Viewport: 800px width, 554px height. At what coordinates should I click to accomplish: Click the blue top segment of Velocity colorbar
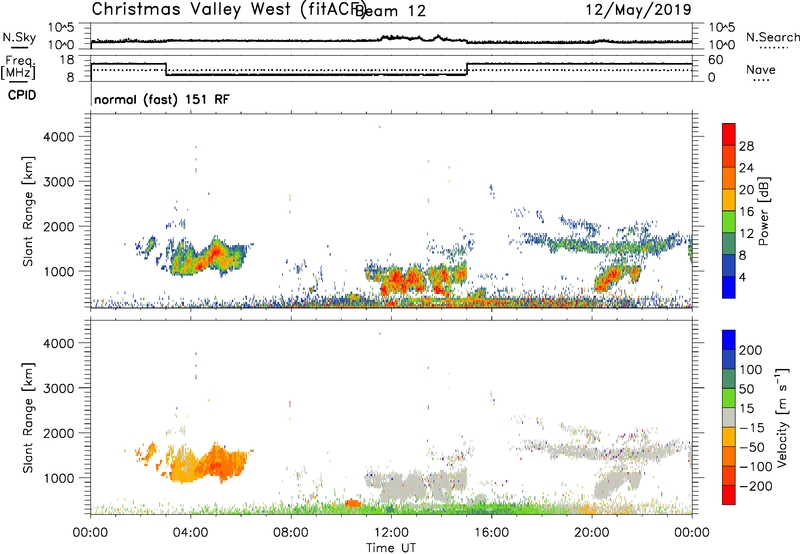point(729,340)
